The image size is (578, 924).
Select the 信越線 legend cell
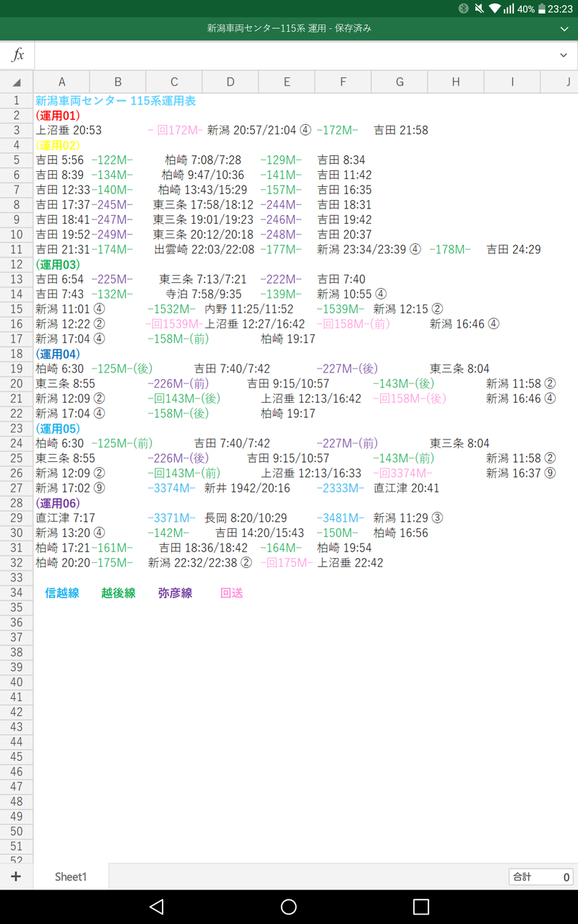point(62,593)
